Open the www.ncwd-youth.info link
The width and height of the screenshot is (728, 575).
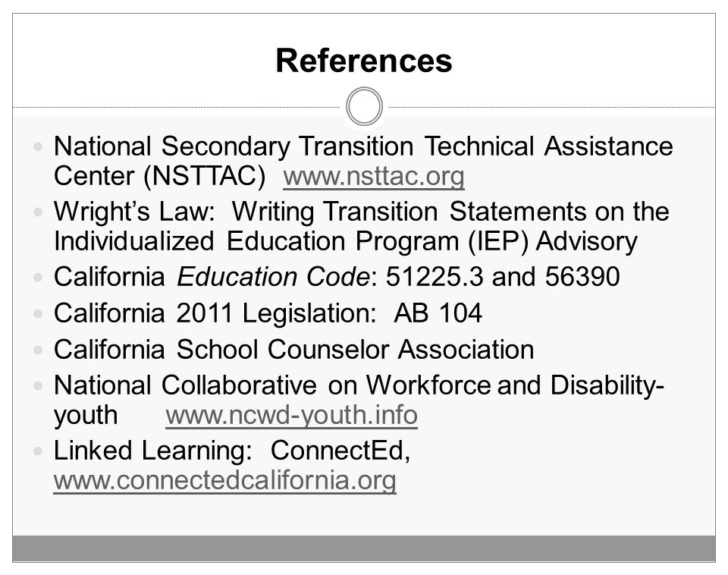(291, 415)
